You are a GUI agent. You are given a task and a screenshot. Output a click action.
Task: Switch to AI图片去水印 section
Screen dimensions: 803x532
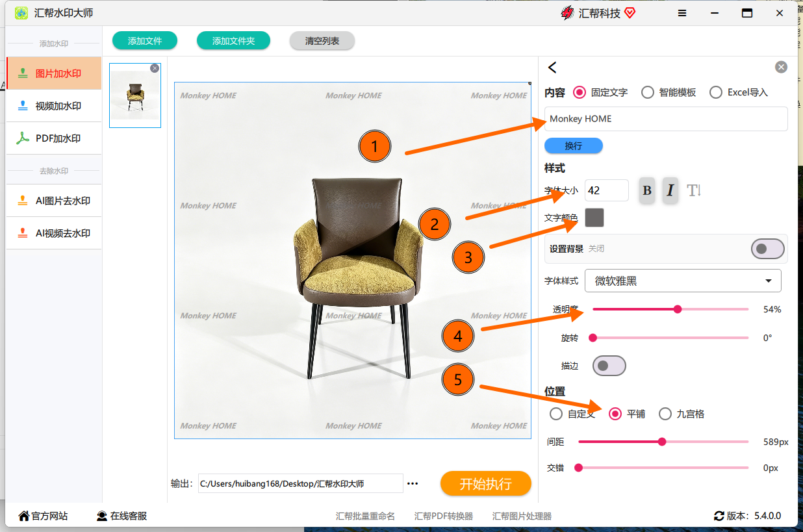tap(54, 201)
